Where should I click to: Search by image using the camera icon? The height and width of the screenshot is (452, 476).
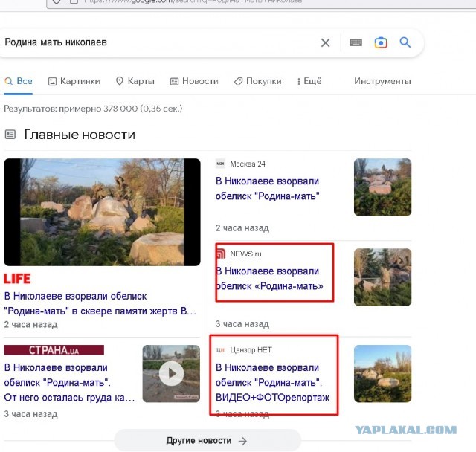[x=381, y=43]
